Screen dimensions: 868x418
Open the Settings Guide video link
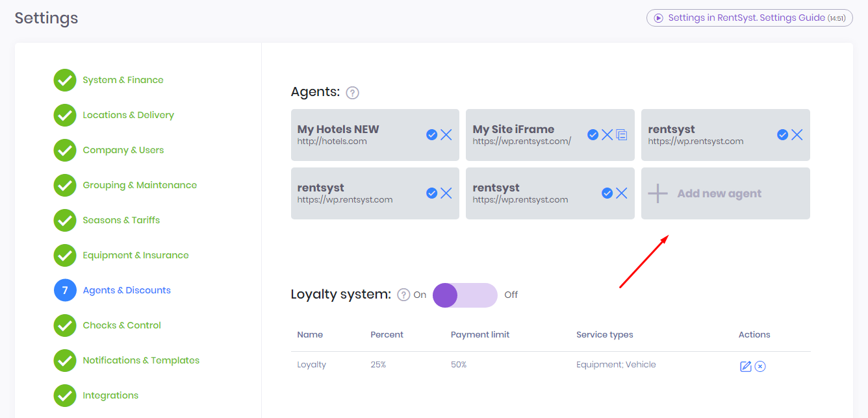[749, 18]
